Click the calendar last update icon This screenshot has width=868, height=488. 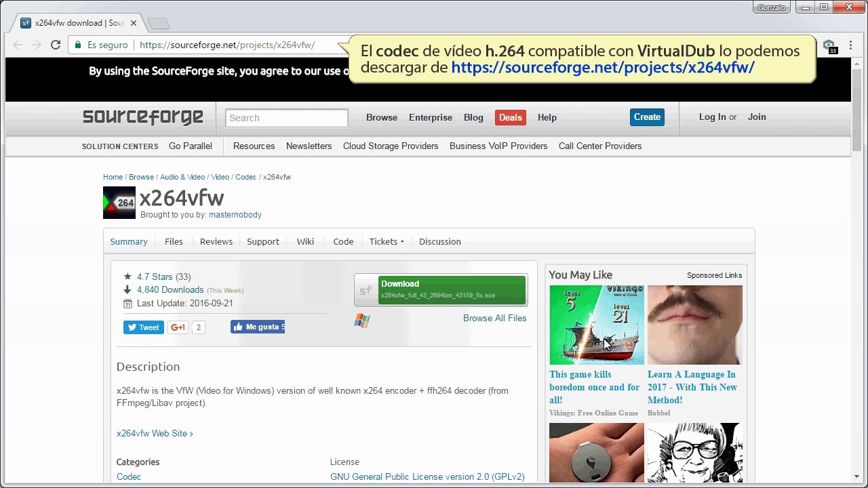point(127,304)
